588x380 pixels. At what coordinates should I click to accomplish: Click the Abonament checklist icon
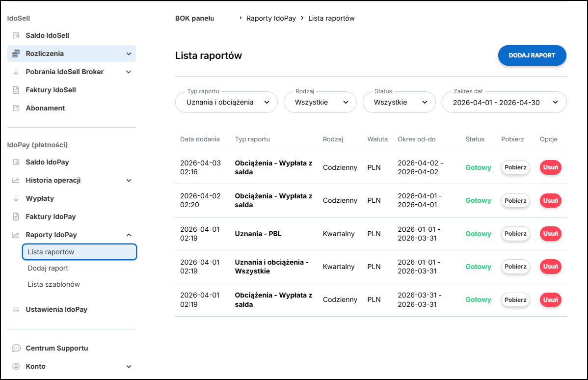click(16, 108)
